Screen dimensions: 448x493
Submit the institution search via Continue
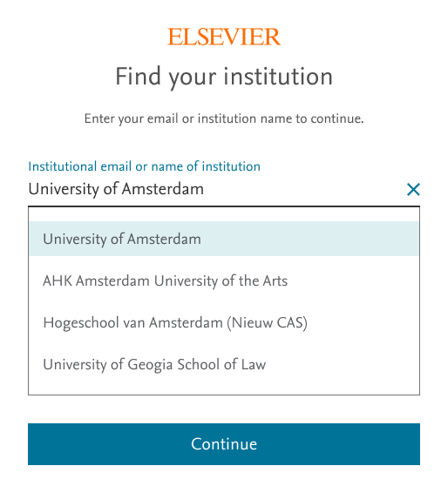[x=224, y=443]
